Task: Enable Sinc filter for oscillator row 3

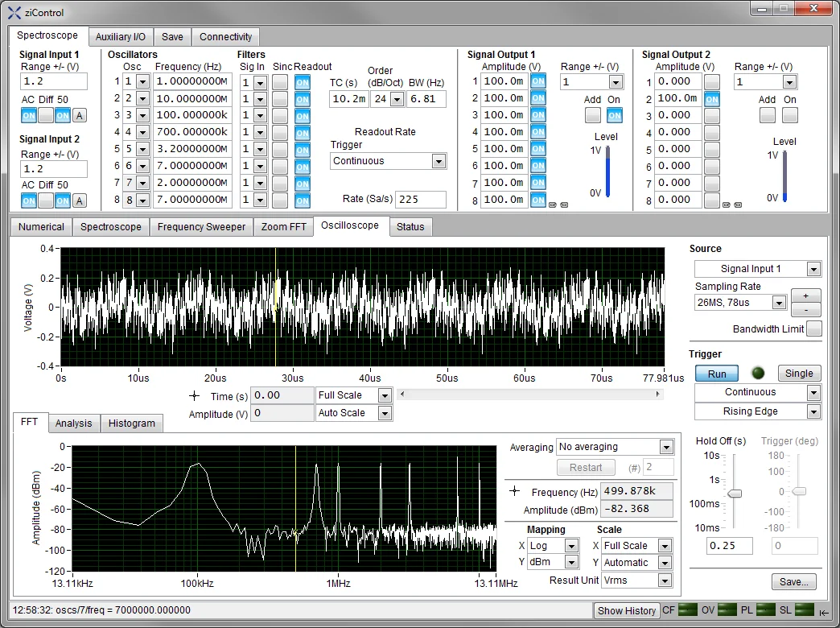Action: [x=280, y=116]
